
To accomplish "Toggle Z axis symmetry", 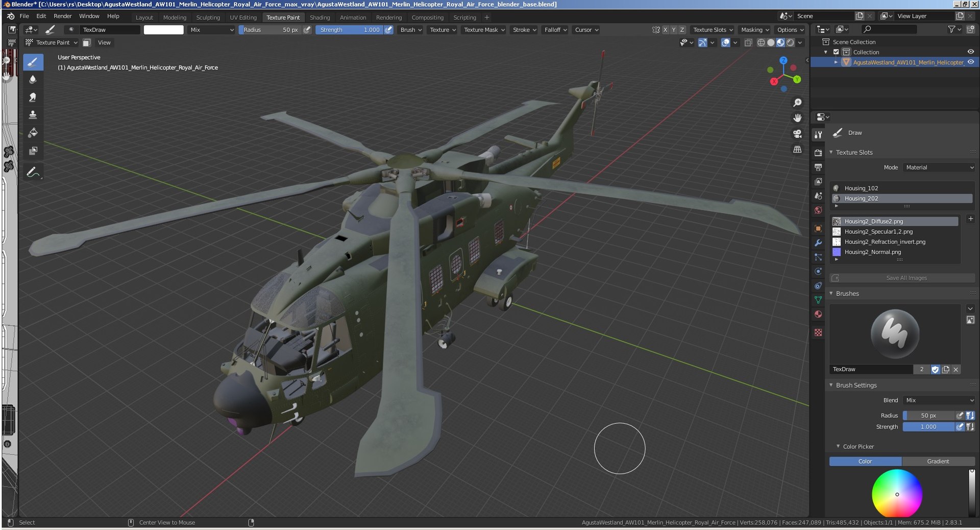I will tap(682, 30).
